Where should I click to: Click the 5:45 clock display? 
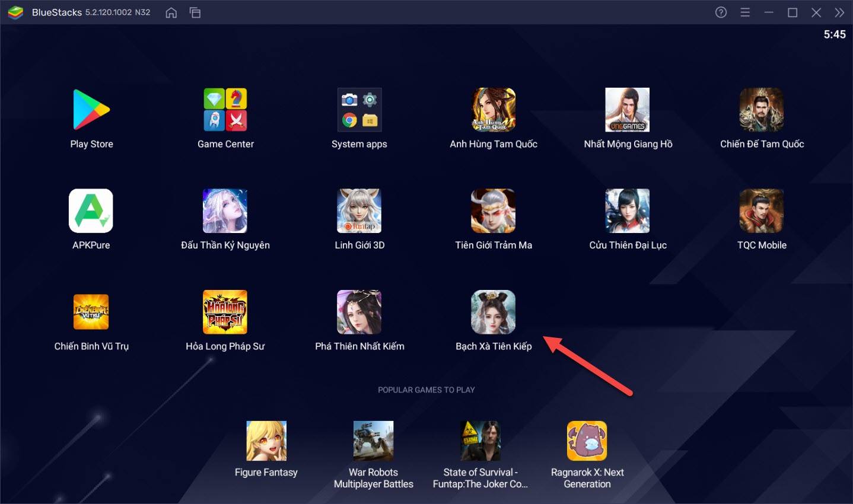(835, 34)
